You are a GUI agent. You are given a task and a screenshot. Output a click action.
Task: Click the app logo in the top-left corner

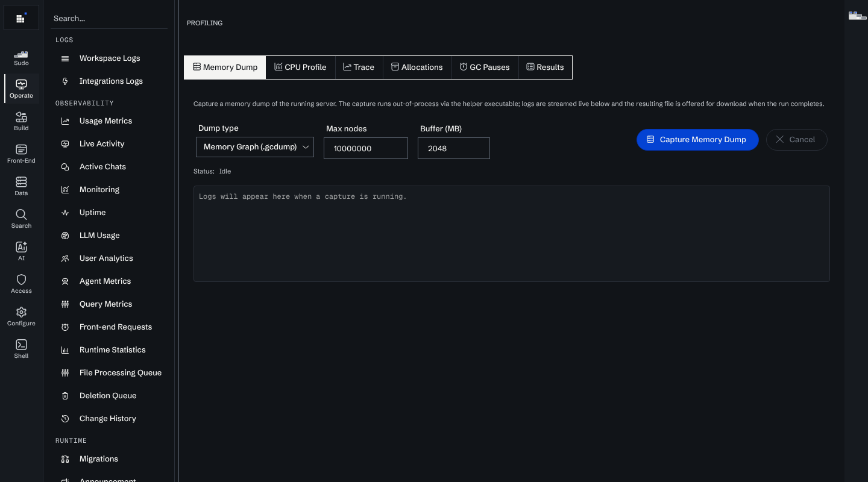tap(21, 18)
